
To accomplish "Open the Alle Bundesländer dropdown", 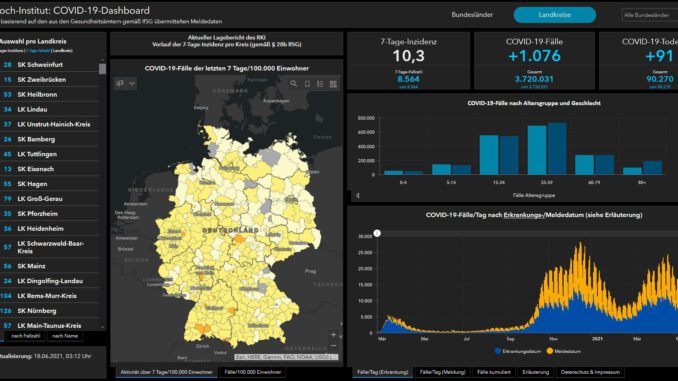I will pos(649,15).
